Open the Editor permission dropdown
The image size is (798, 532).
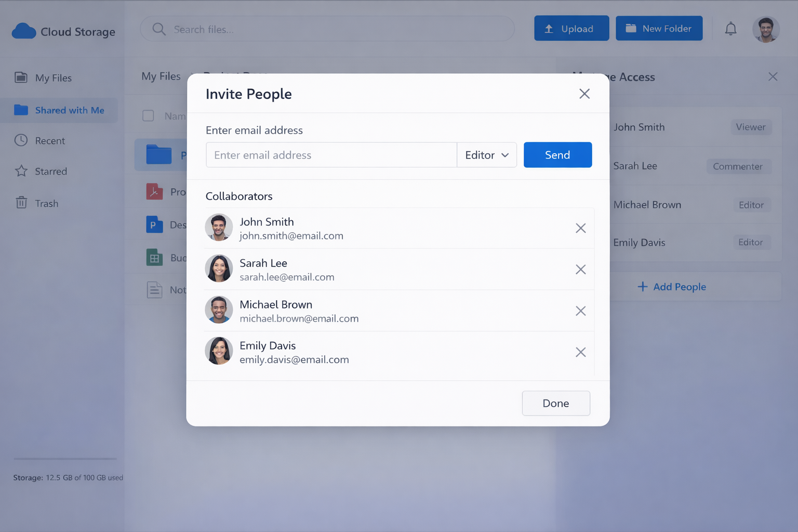click(486, 155)
